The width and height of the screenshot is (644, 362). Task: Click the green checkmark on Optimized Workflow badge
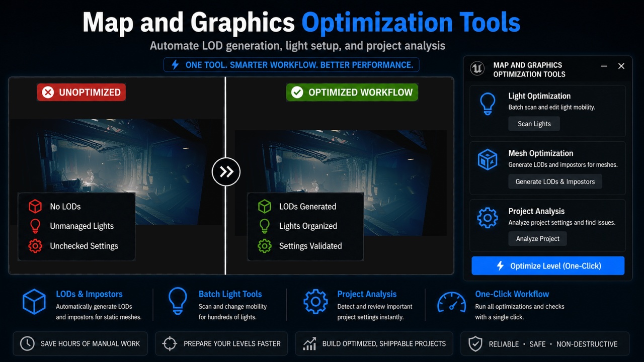click(x=297, y=93)
